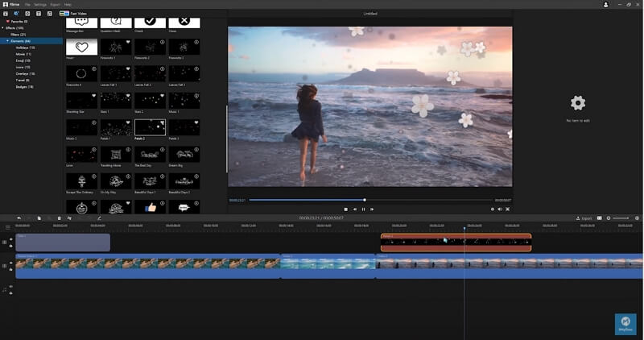The height and width of the screenshot is (340, 644).
Task: Download the Love element
Action: pos(94,149)
